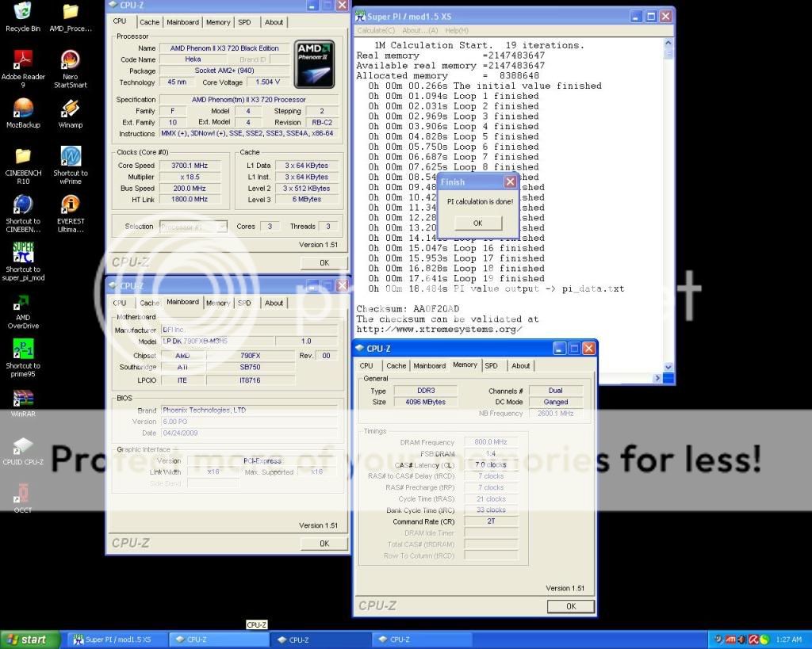Click OK in the Memory CPU-Z window
The height and width of the screenshot is (649, 812).
click(x=571, y=606)
